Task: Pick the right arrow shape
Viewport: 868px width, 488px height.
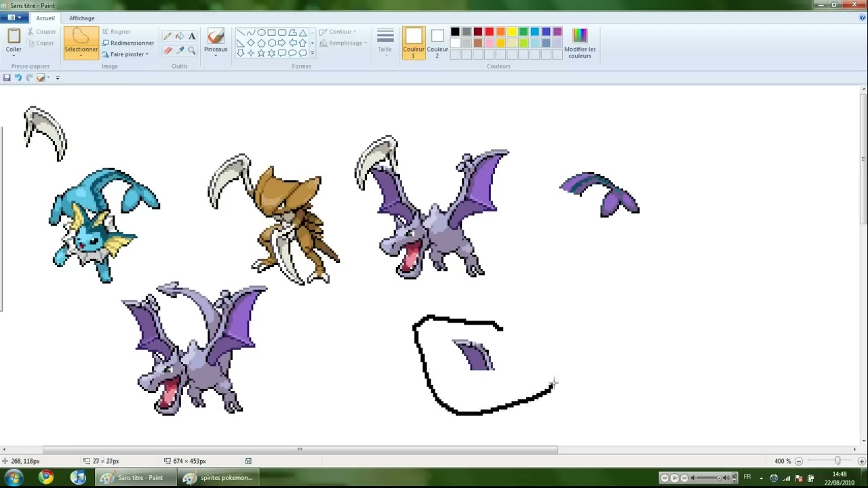Action: click(x=282, y=43)
